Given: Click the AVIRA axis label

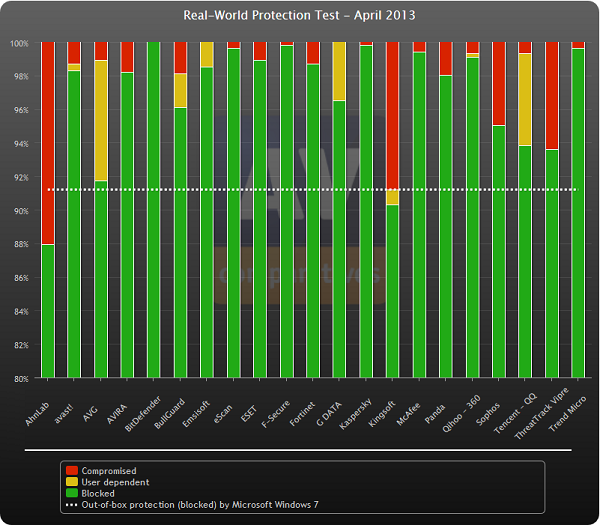Looking at the screenshot, I should [116, 413].
